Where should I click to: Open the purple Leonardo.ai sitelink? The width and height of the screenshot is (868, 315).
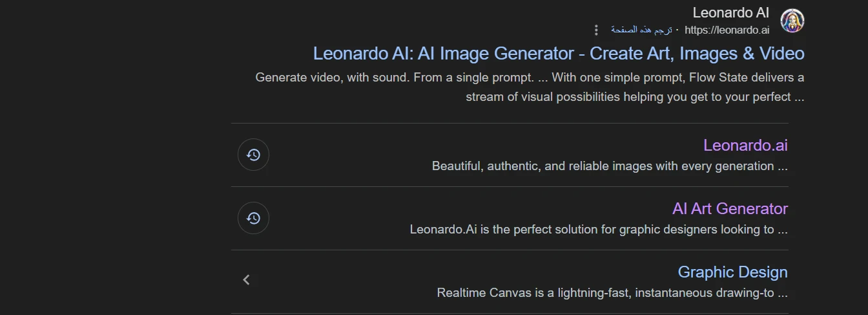(x=745, y=145)
